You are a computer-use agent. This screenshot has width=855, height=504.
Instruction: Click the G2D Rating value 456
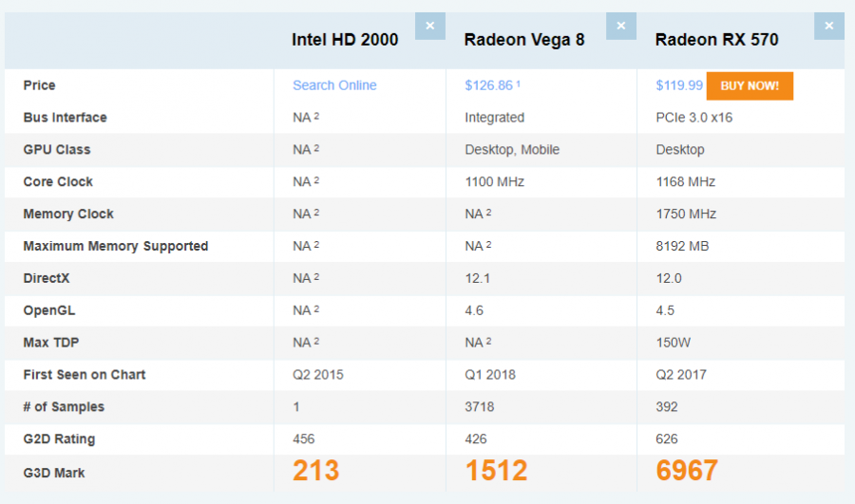tap(304, 439)
